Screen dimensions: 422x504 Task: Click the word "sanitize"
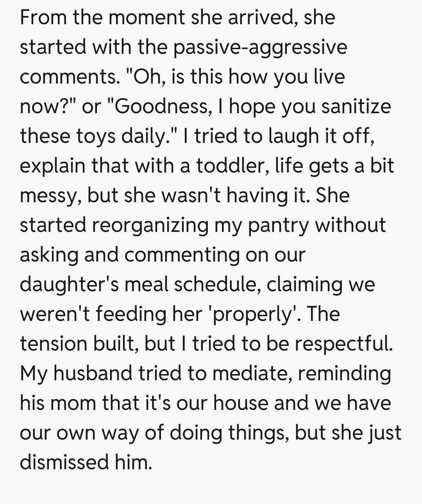click(x=356, y=107)
